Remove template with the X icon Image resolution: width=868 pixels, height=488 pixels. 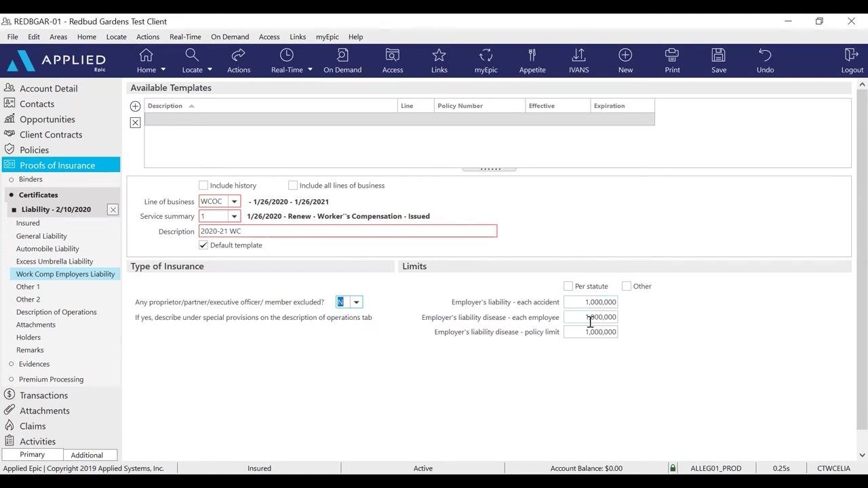(136, 123)
